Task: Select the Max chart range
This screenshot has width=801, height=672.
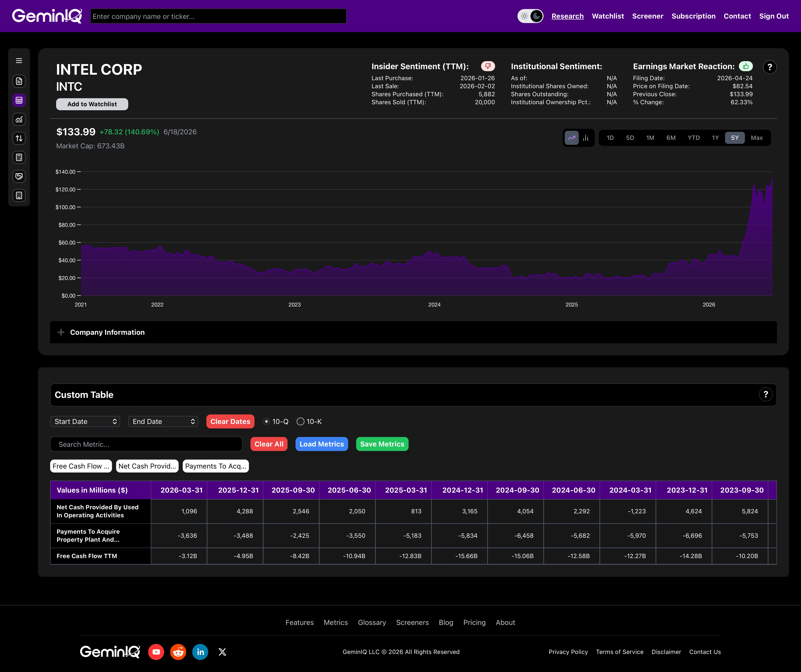Action: coord(757,138)
